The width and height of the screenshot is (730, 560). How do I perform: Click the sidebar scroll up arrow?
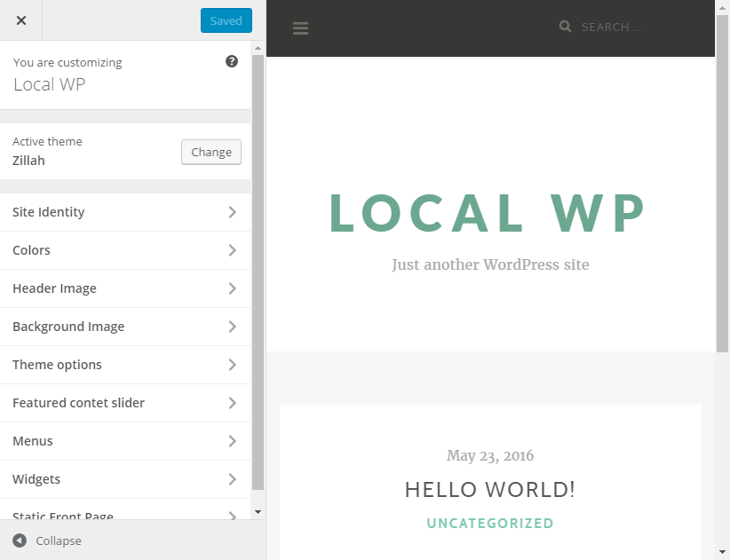(258, 48)
